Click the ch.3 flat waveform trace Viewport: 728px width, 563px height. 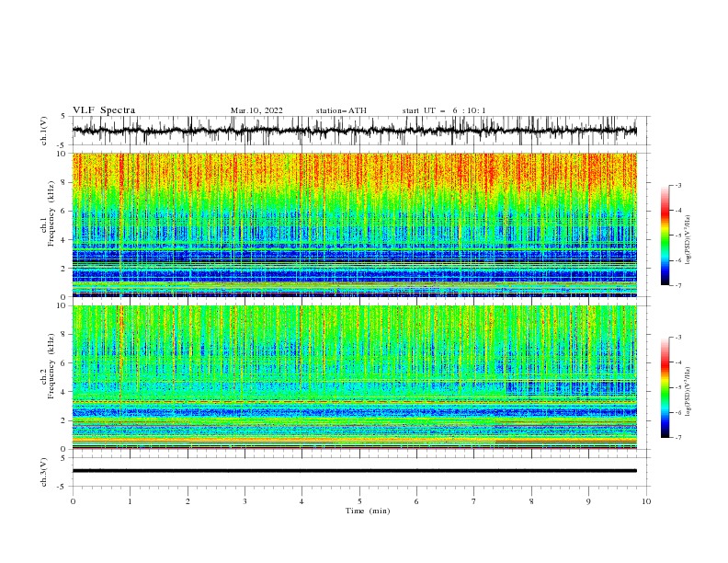[355, 471]
